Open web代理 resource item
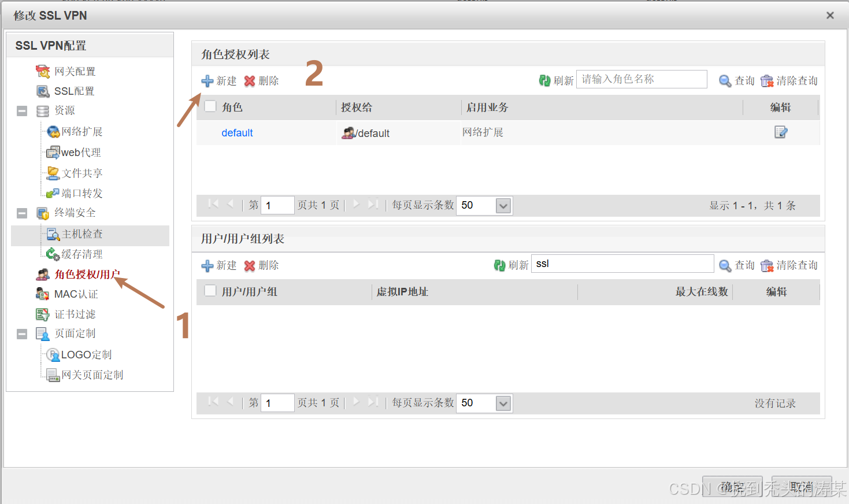 coord(81,153)
